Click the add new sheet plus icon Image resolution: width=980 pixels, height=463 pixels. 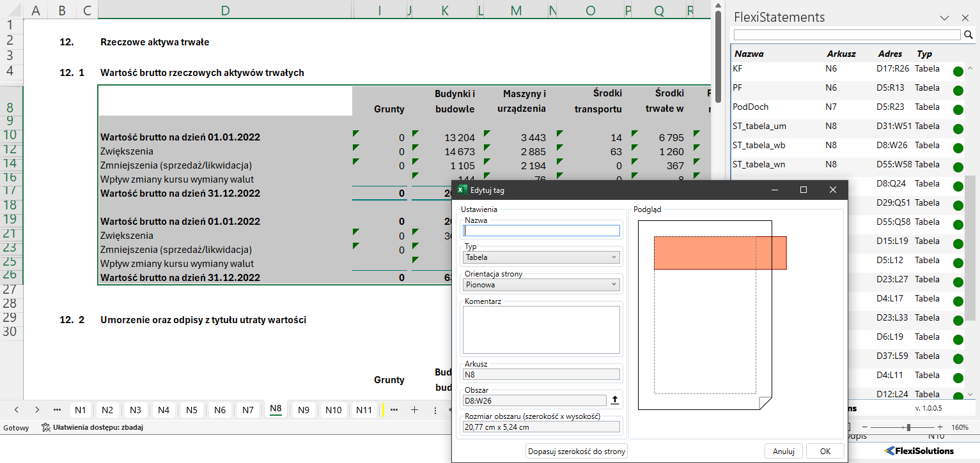tap(414, 410)
